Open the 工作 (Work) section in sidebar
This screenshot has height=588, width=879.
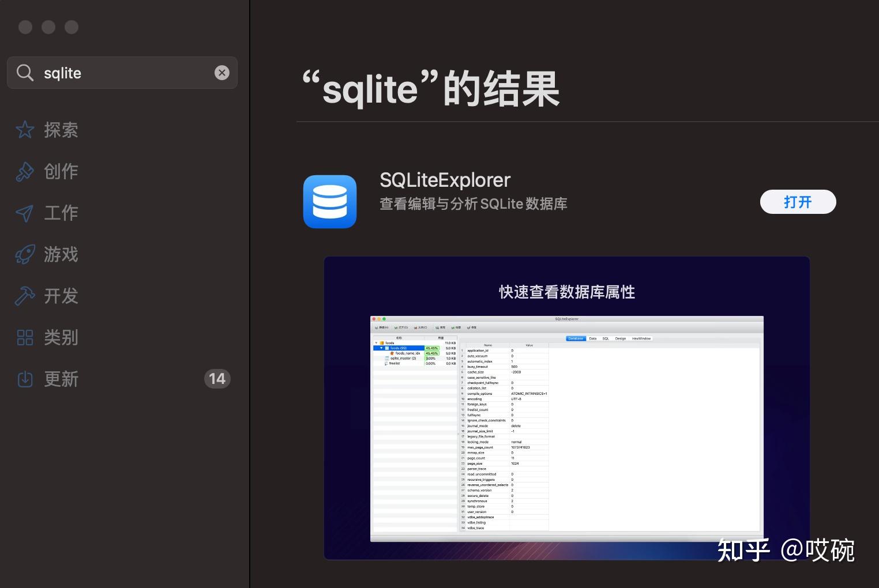click(61, 213)
